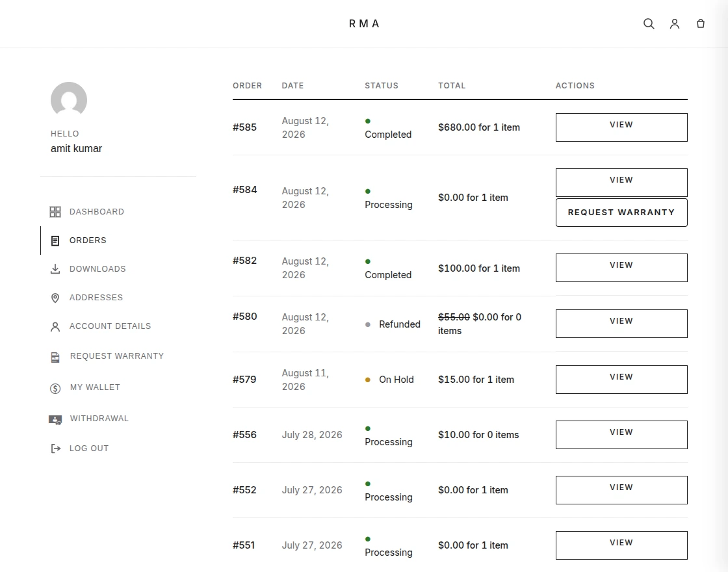Image resolution: width=728 pixels, height=572 pixels.
Task: Open Request Warranty sidebar menu item
Action: click(116, 356)
